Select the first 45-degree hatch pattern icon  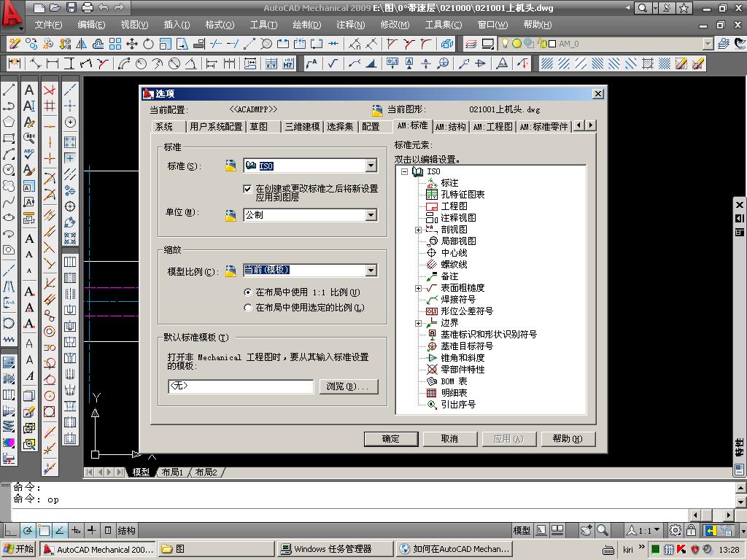[x=547, y=63]
